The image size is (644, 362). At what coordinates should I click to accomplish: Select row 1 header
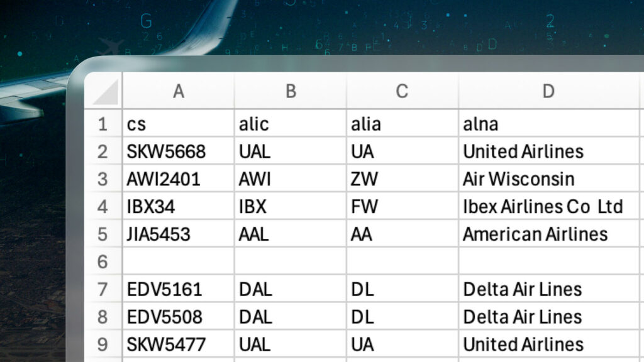tap(104, 124)
